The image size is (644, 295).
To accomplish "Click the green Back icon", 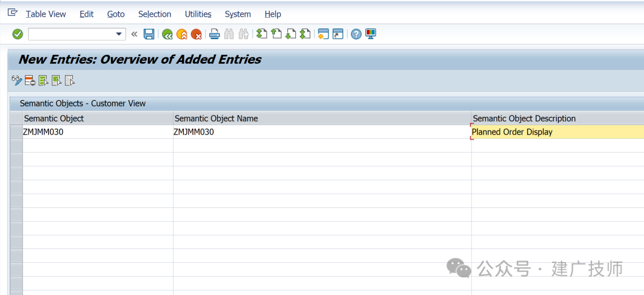I will 167,34.
